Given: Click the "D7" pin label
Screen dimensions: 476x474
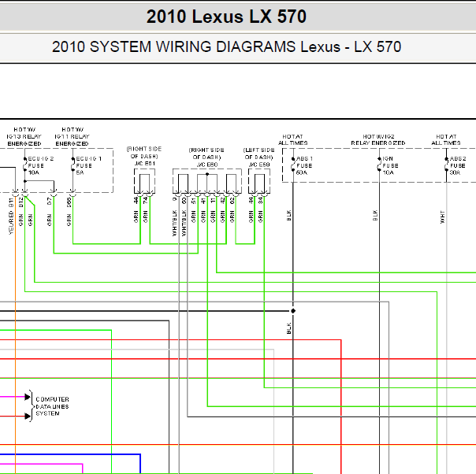Looking at the screenshot, I should pyautogui.click(x=50, y=201).
